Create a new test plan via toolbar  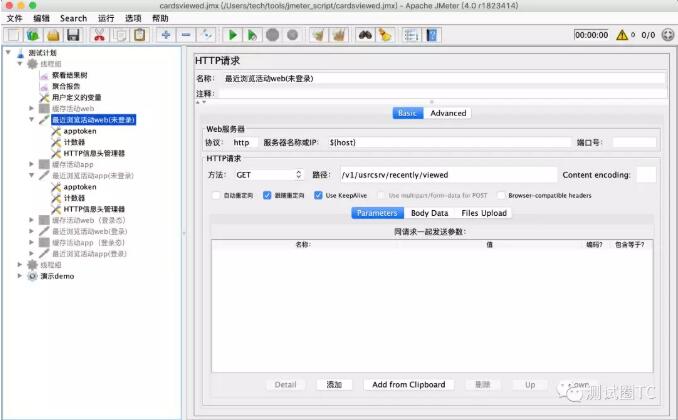coord(13,35)
